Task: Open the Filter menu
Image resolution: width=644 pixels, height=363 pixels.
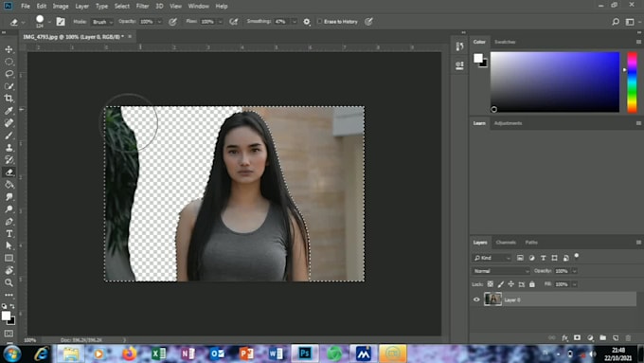Action: [x=142, y=7]
